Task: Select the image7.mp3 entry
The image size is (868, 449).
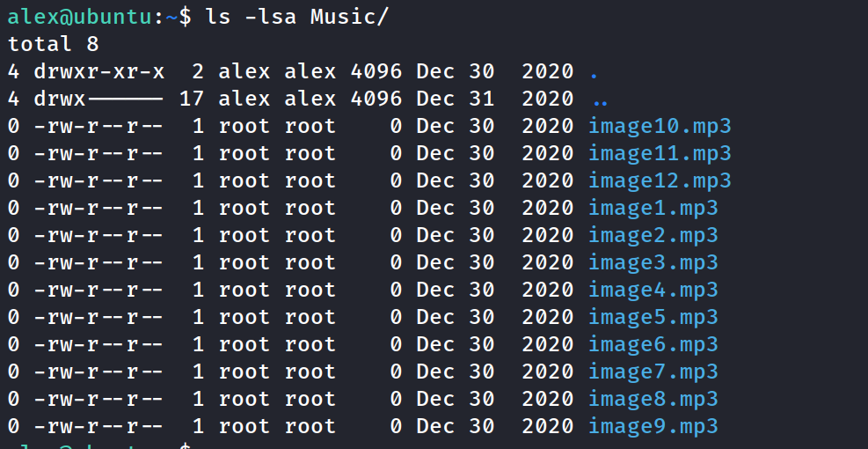Action: pyautogui.click(x=653, y=372)
